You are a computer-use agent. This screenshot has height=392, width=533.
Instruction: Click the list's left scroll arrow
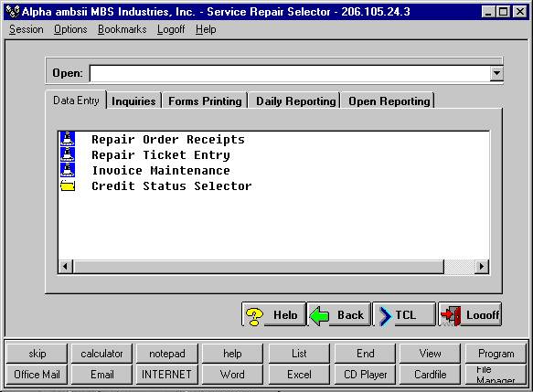(x=66, y=266)
